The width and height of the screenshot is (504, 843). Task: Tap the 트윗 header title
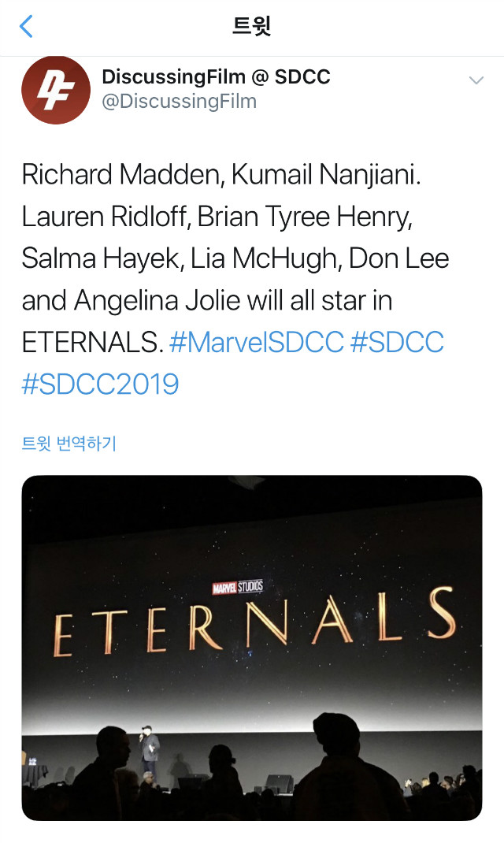(x=252, y=26)
